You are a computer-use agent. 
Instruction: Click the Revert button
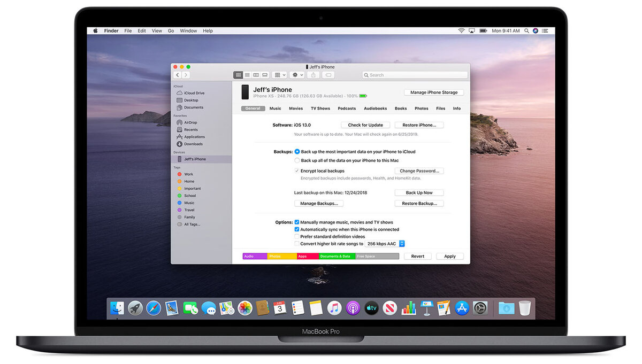[418, 257]
